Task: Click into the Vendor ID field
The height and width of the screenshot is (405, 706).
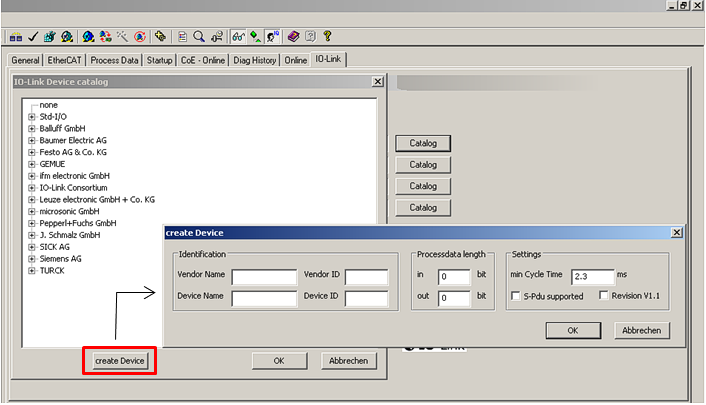Action: click(x=367, y=277)
